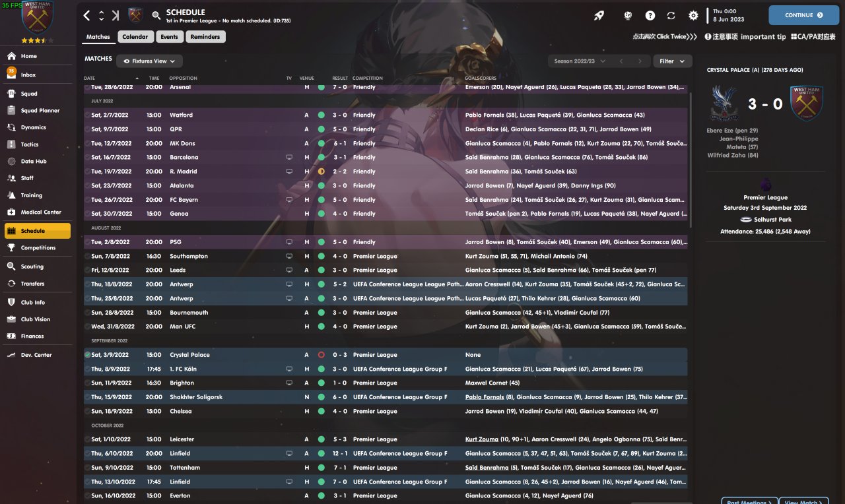Click the Kurt Zouma link in the Leicester row
Screen dimensions: 845x504
click(482, 439)
